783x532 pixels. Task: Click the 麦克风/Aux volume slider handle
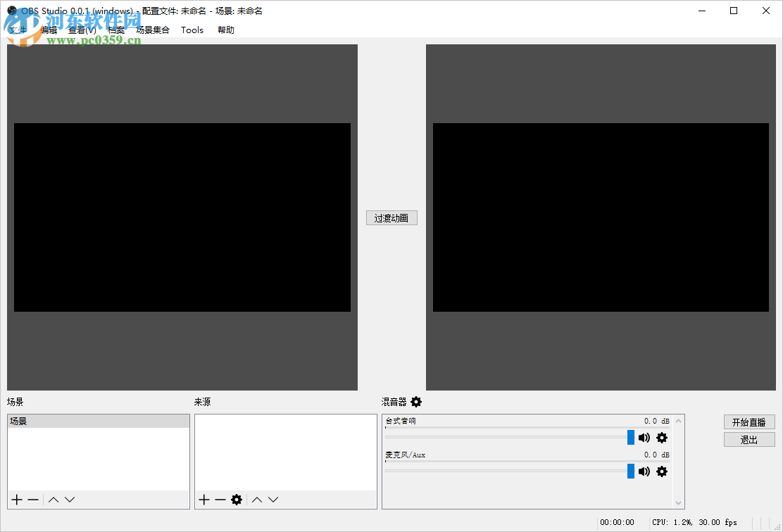(631, 471)
